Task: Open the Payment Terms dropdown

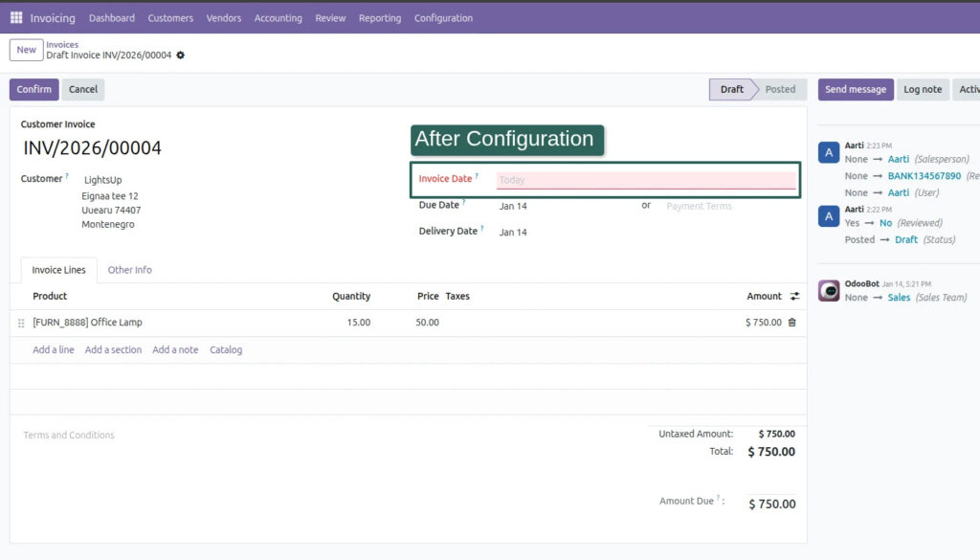Action: 727,206
